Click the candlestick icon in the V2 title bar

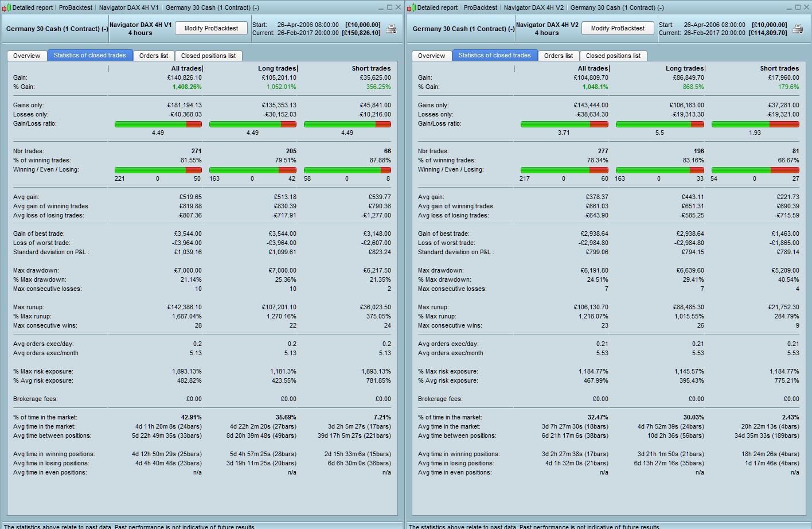tap(412, 7)
